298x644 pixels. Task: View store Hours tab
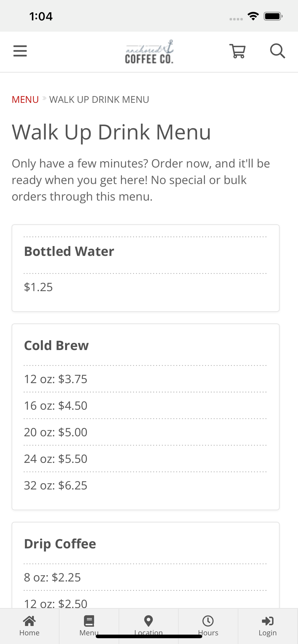208,626
